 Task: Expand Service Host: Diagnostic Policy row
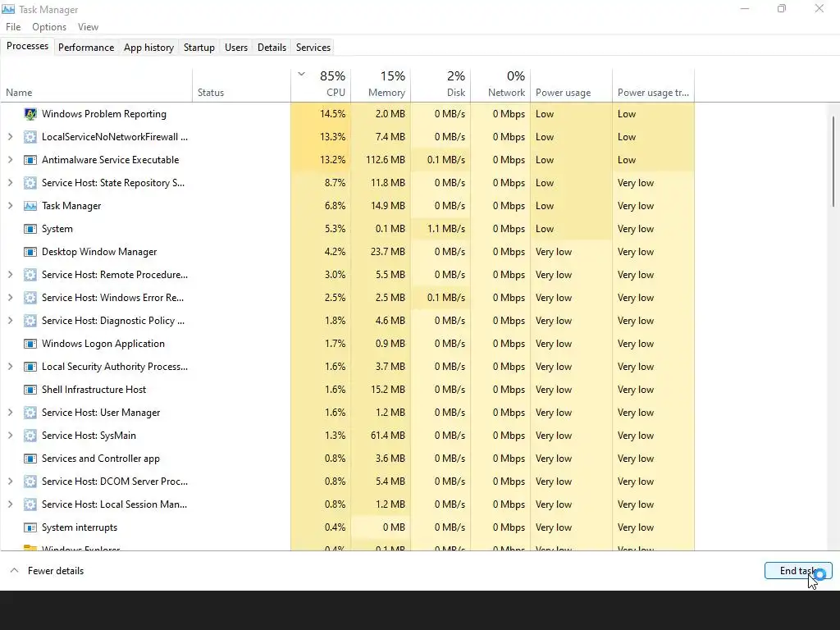[10, 321]
